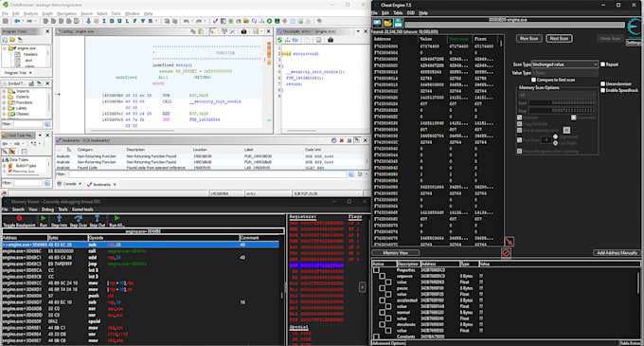644x346 pixels.
Task: Click the Ghidra toolbar down-arrow navigate icon
Action: click(88, 21)
